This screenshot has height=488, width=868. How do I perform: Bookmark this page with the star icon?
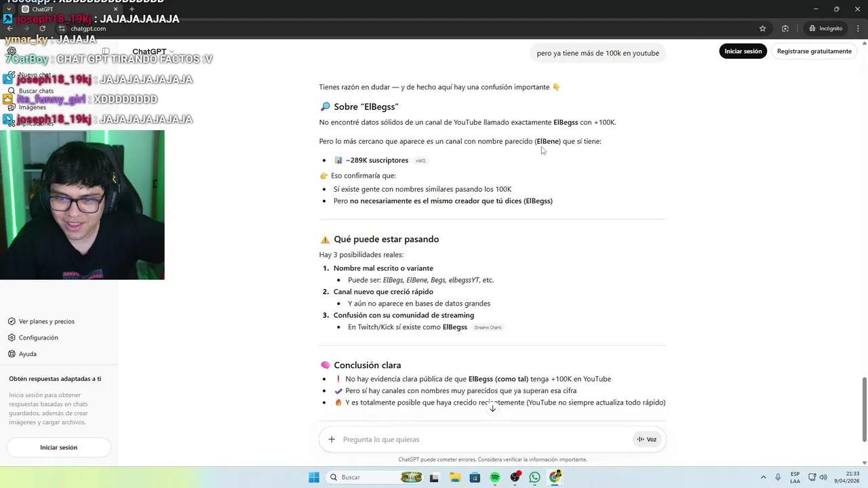(x=762, y=28)
